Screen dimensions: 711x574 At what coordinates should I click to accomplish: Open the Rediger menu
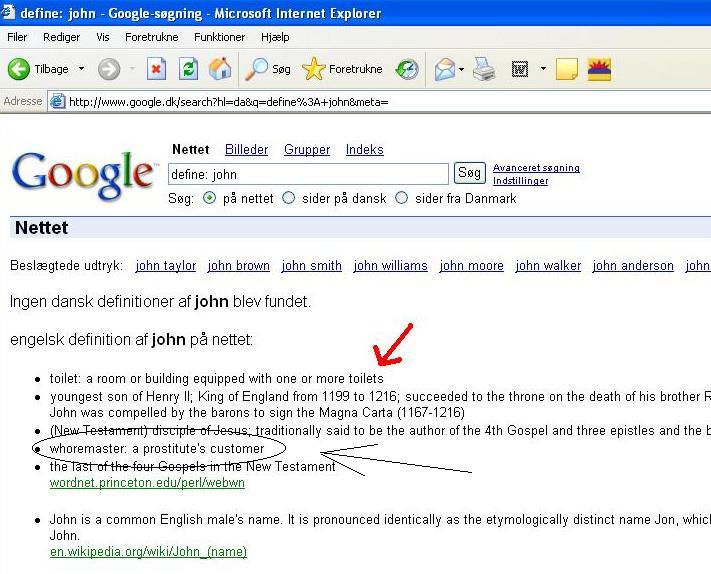(x=61, y=37)
